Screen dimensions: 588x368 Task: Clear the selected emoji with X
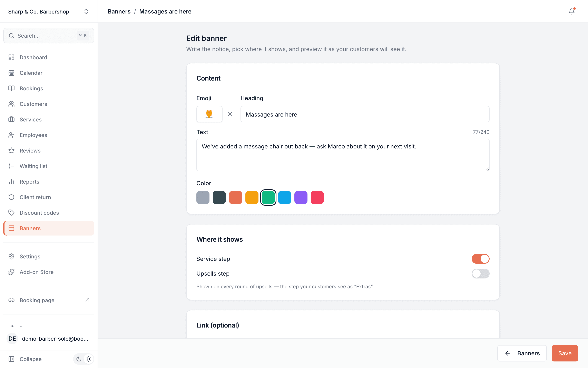230,114
